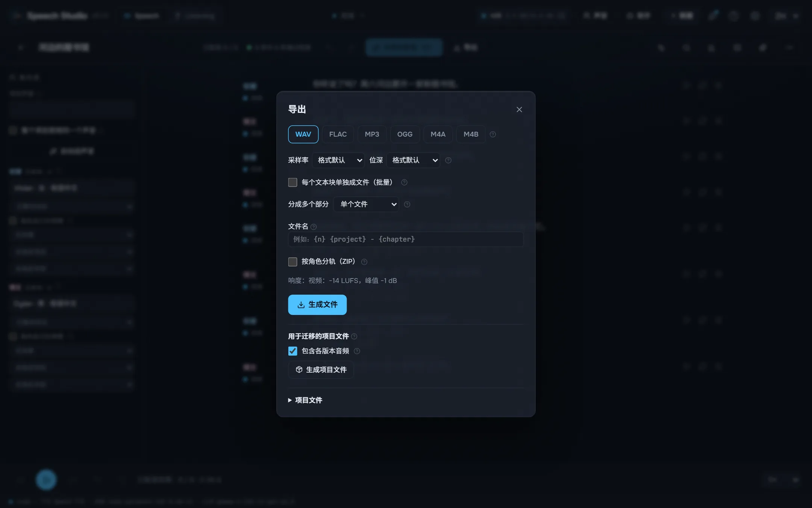Viewport: 812px width, 508px height.
Task: Pick the M4A export format
Action: [438, 134]
